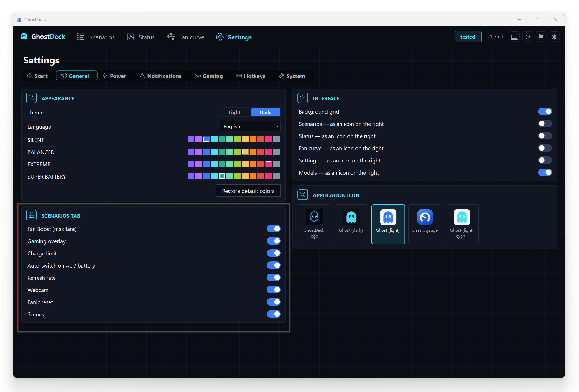Choose the Ghost (dark) application icon
The image size is (579, 392).
coord(351,224)
